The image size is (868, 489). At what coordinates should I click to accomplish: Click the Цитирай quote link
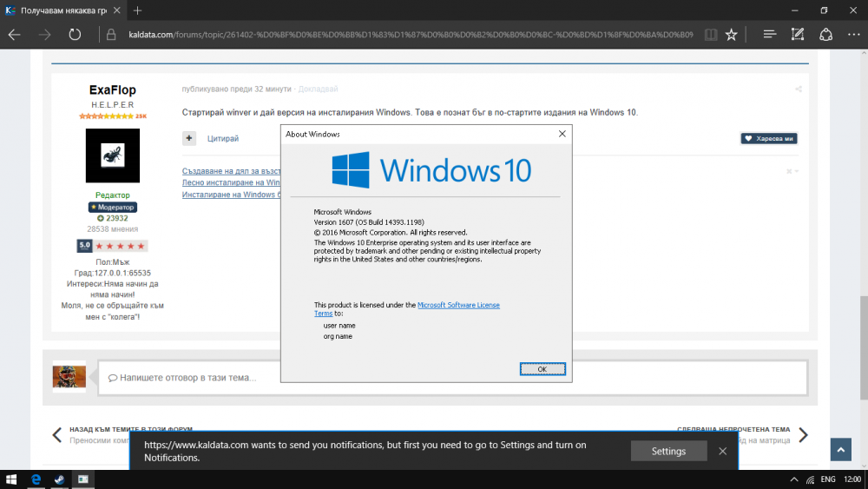point(223,138)
